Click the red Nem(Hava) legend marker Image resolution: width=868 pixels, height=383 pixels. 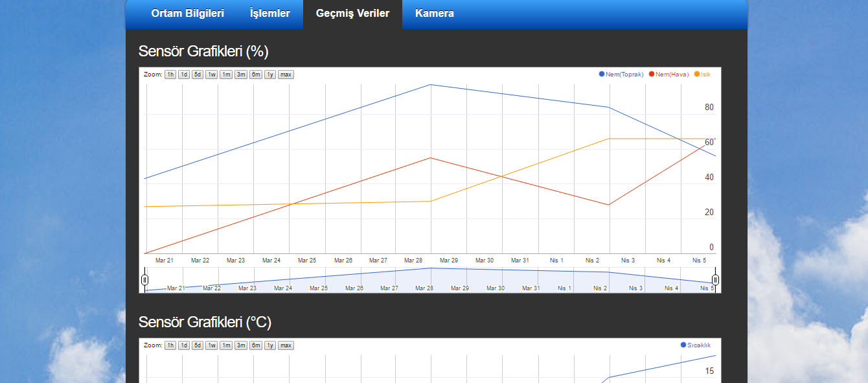(652, 74)
